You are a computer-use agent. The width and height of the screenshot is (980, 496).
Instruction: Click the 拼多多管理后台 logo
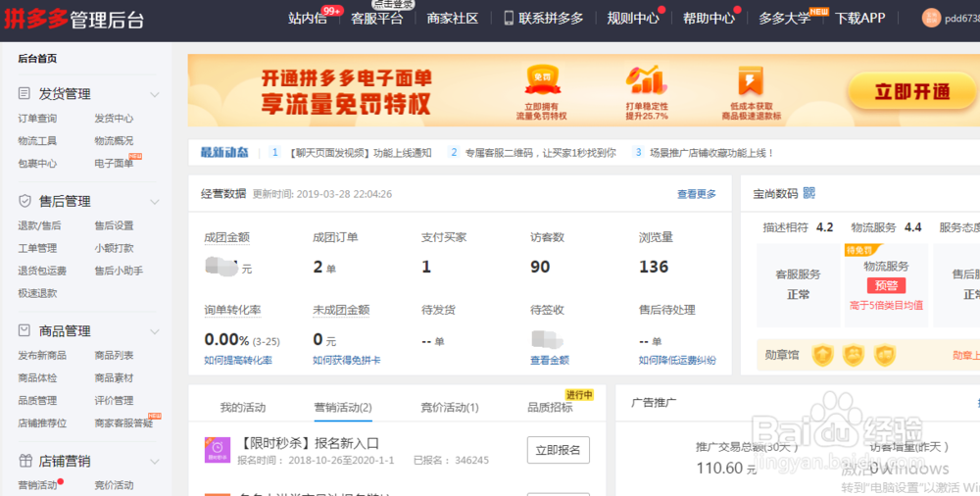73,19
